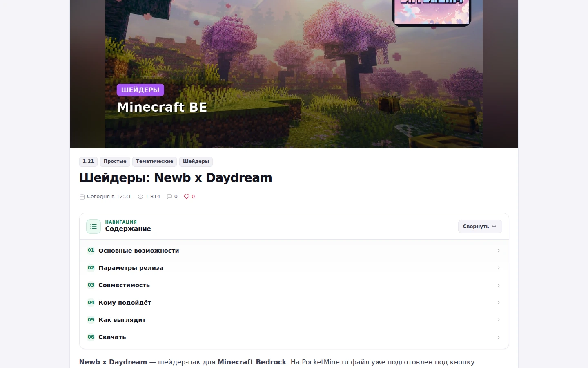Click the heart like icon
The height and width of the screenshot is (368, 588).
[x=187, y=197]
